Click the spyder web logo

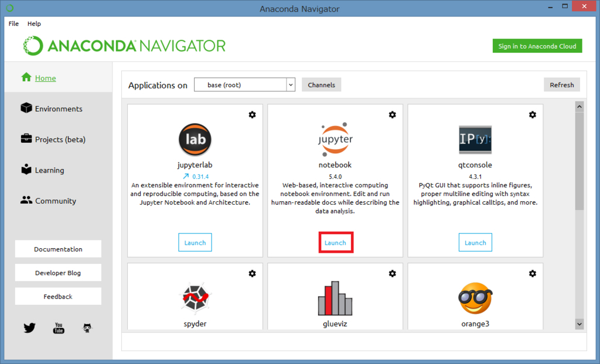[195, 298]
